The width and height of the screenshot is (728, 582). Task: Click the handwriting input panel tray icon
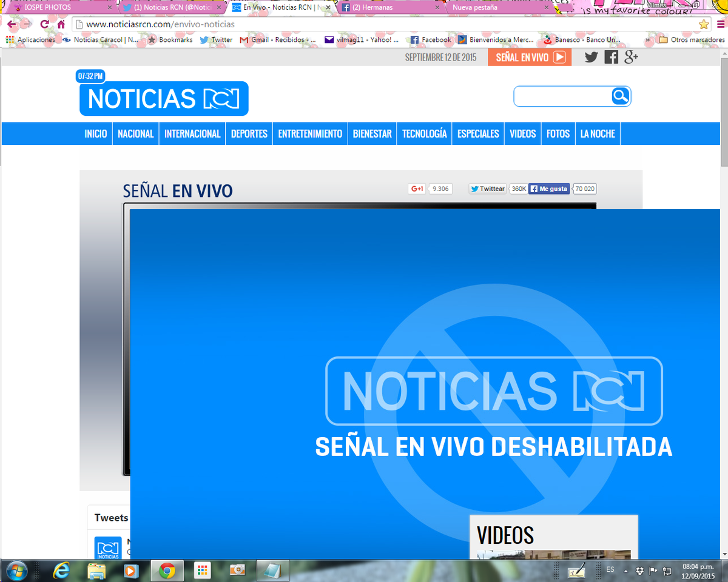(576, 570)
